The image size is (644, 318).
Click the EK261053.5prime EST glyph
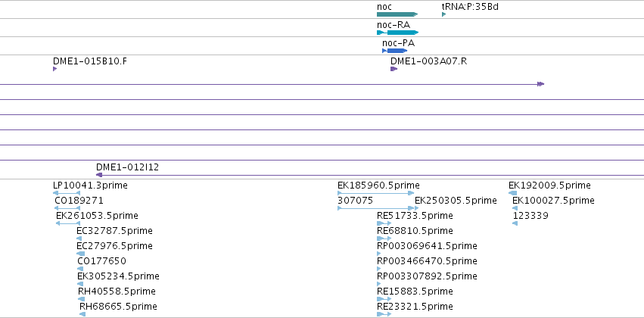coord(68,223)
